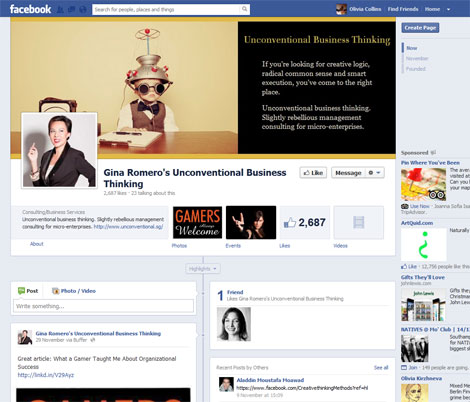Open the friend's black-and-white photo
Screen dimensions: 470x402
(234, 324)
